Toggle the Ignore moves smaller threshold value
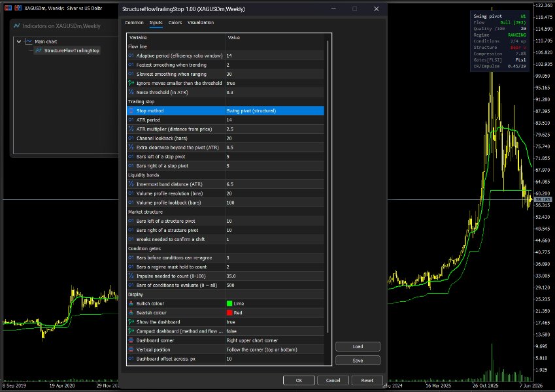 tap(275, 83)
